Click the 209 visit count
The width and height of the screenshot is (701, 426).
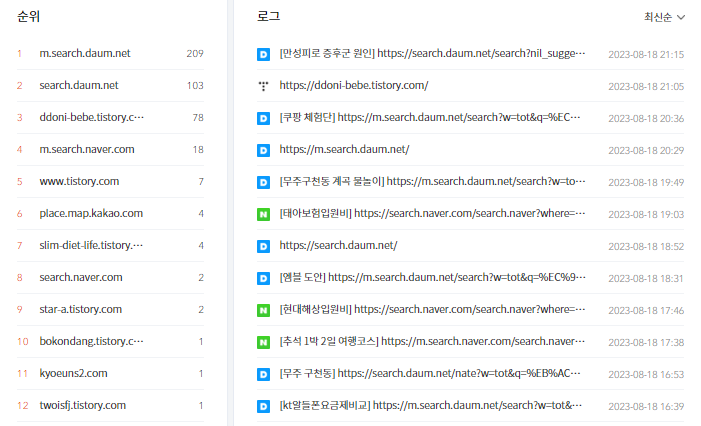click(x=195, y=54)
